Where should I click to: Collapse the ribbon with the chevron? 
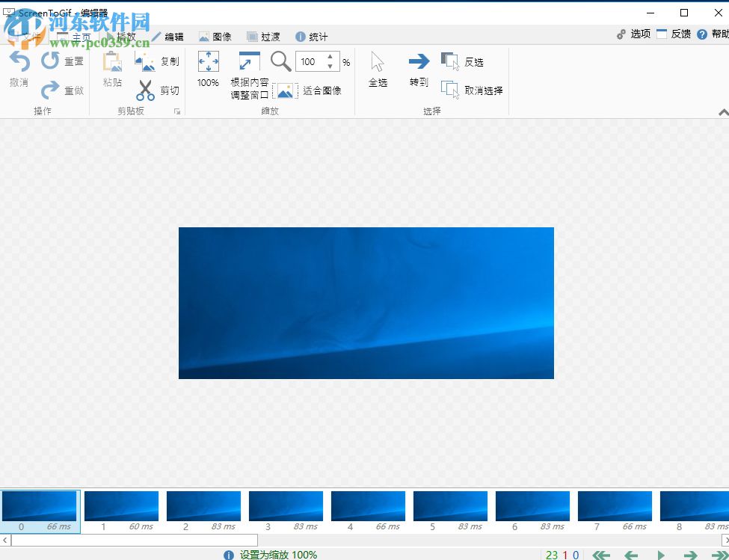click(722, 111)
